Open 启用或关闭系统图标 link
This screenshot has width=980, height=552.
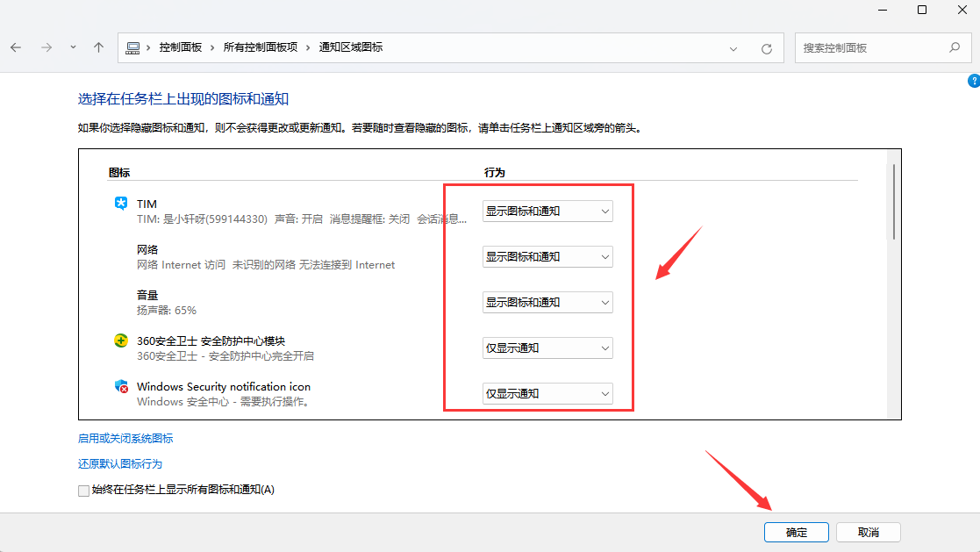[125, 439]
